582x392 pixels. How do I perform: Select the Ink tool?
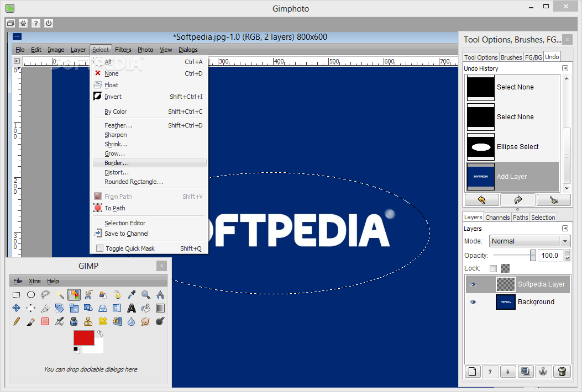click(x=74, y=321)
